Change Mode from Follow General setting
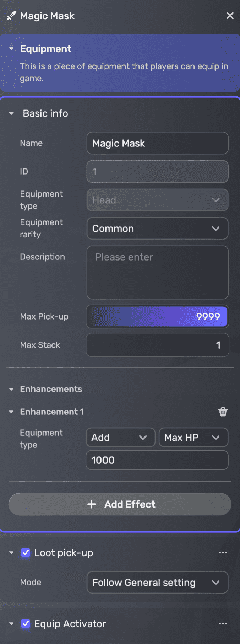Image resolution: width=240 pixels, height=644 pixels. coord(157,583)
